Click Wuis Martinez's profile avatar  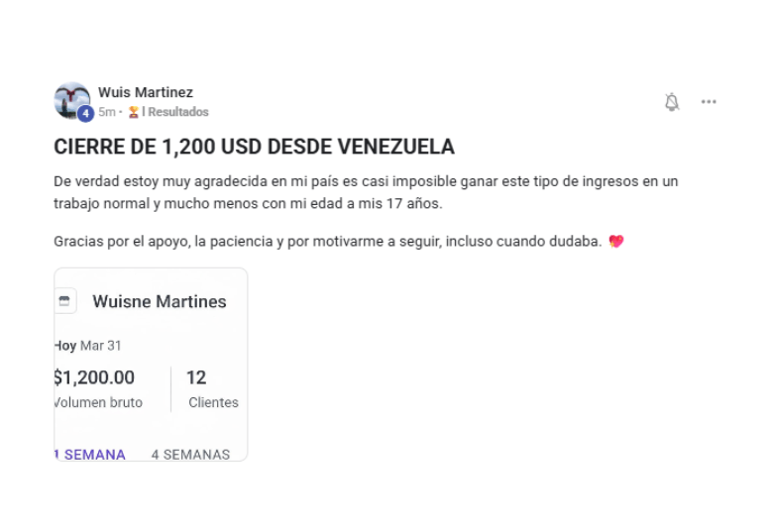click(70, 100)
